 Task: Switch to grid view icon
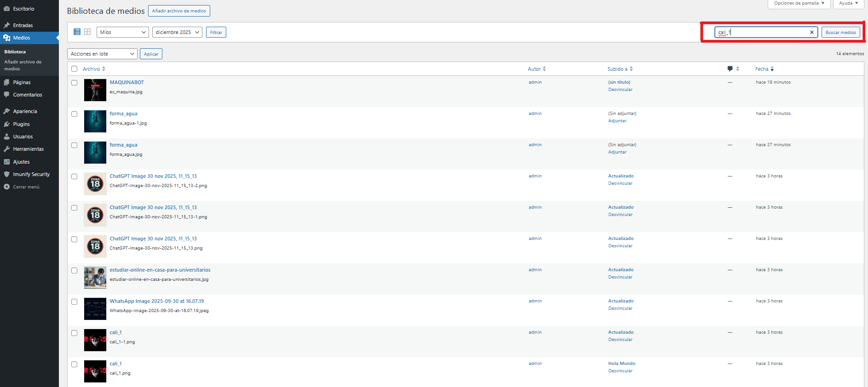[x=87, y=32]
